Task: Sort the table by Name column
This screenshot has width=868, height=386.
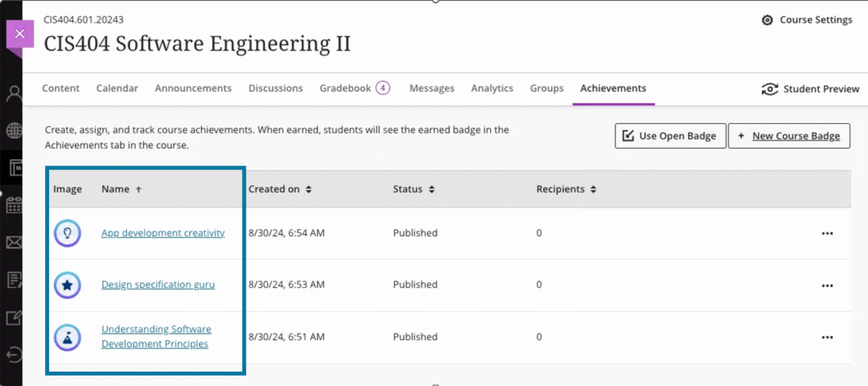Action: tap(121, 189)
